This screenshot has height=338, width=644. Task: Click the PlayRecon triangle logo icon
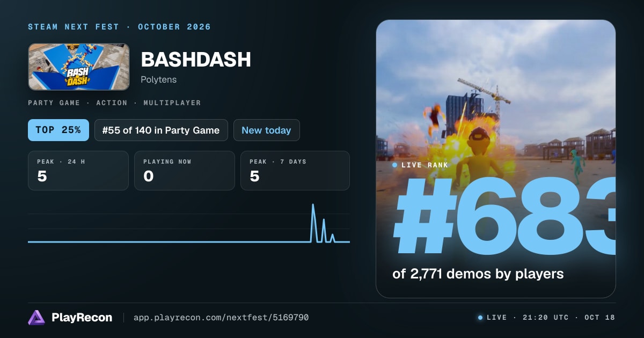[x=36, y=318]
